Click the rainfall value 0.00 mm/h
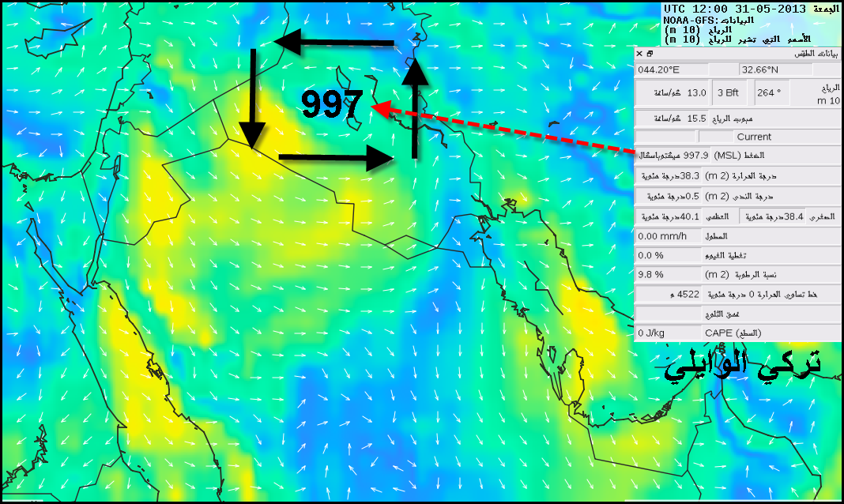 [669, 236]
